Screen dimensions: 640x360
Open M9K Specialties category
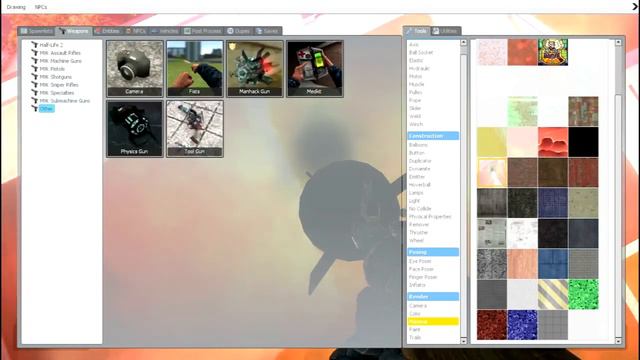[x=57, y=93]
